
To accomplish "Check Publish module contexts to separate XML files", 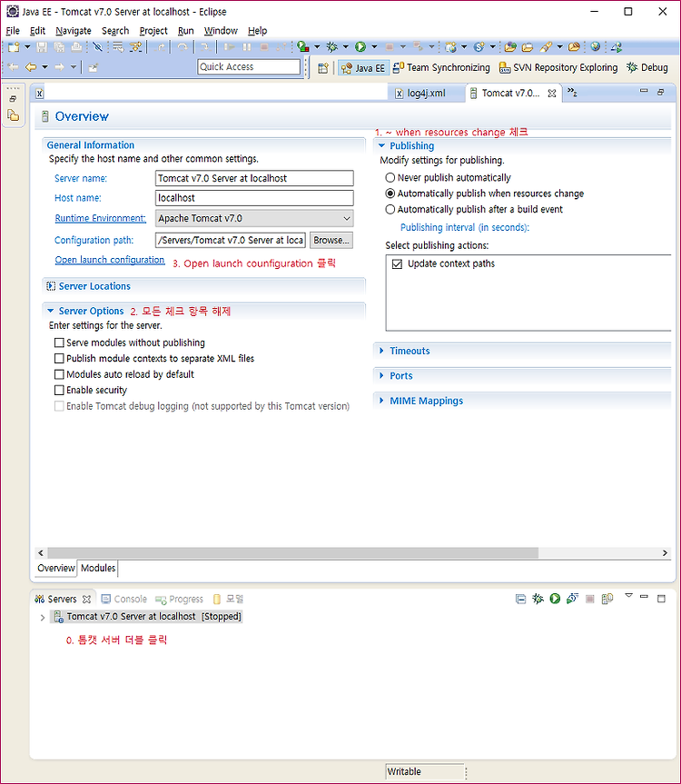I will (59, 359).
